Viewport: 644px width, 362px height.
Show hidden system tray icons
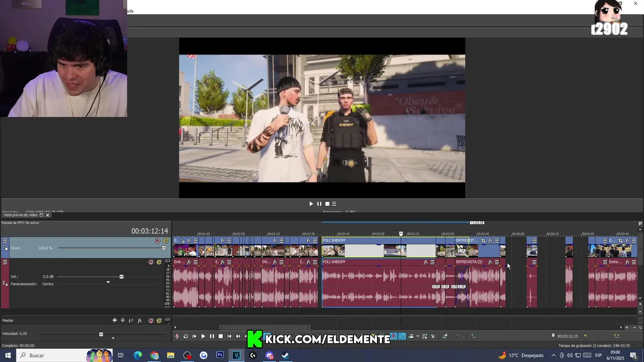tap(553, 355)
